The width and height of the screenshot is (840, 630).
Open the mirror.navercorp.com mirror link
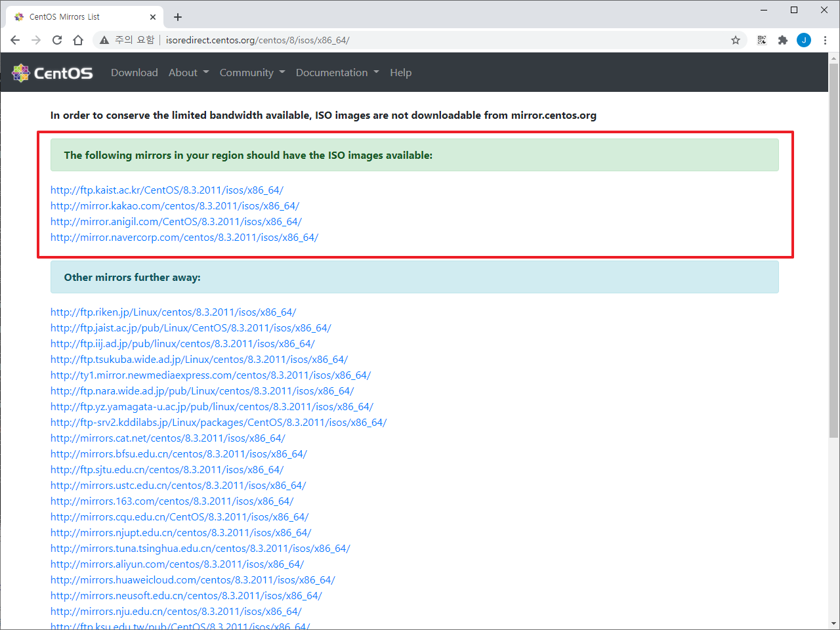click(184, 238)
